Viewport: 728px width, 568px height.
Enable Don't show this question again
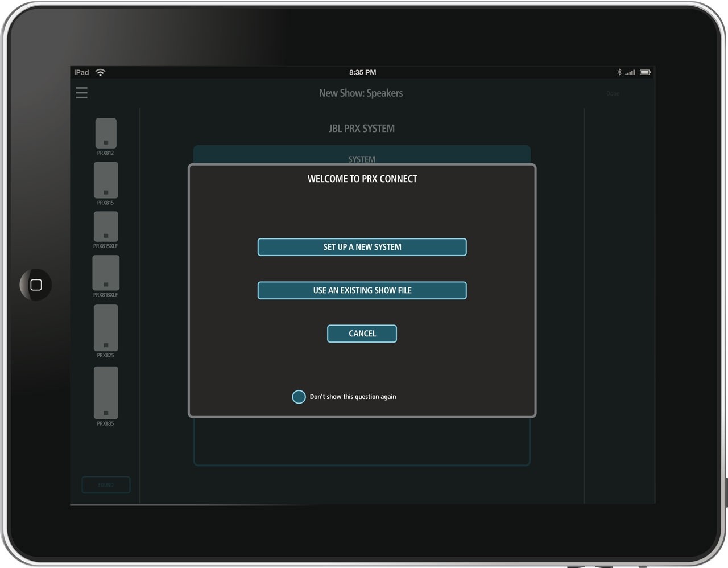pos(299,397)
